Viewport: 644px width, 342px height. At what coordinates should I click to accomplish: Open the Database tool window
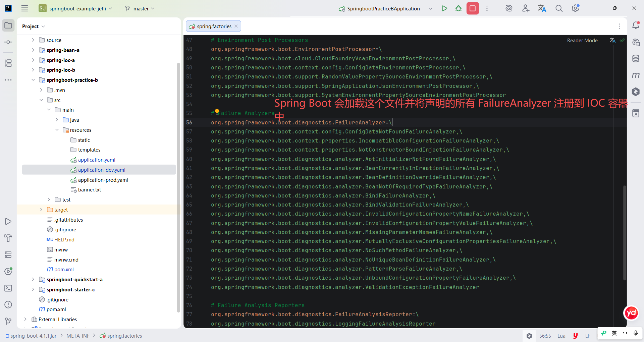tap(636, 59)
